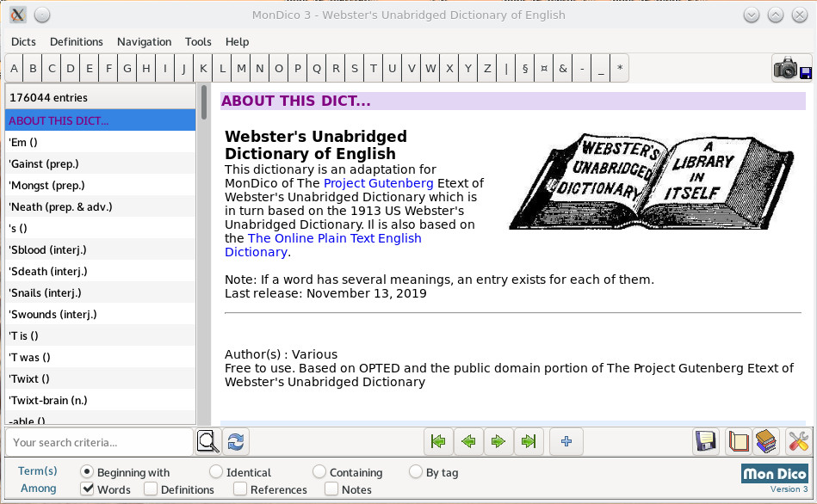
Task: Select the Containing radio button
Action: tap(319, 471)
